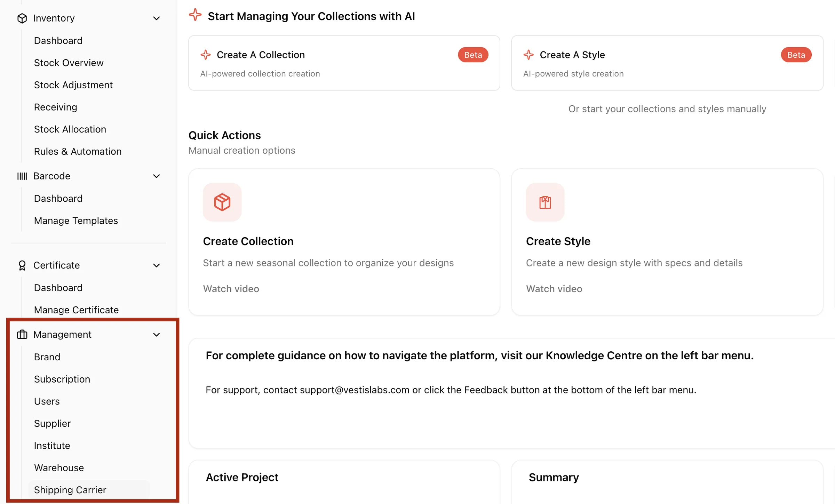Open Stock Adjustment page
Image resolution: width=835 pixels, height=504 pixels.
click(73, 85)
